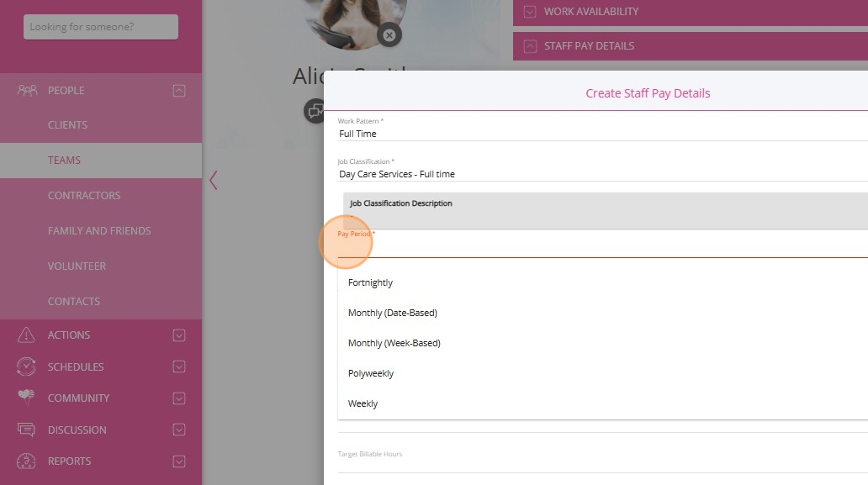Collapse the People menu section
868x485 pixels.
[x=179, y=91]
